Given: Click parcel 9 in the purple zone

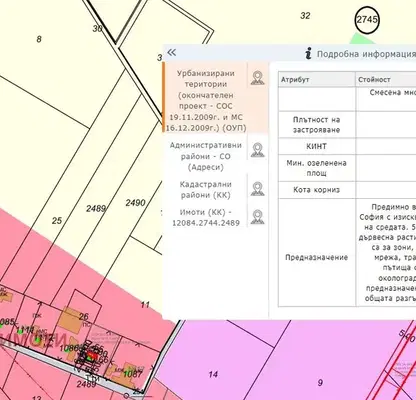Looking at the screenshot, I should pyautogui.click(x=320, y=382).
